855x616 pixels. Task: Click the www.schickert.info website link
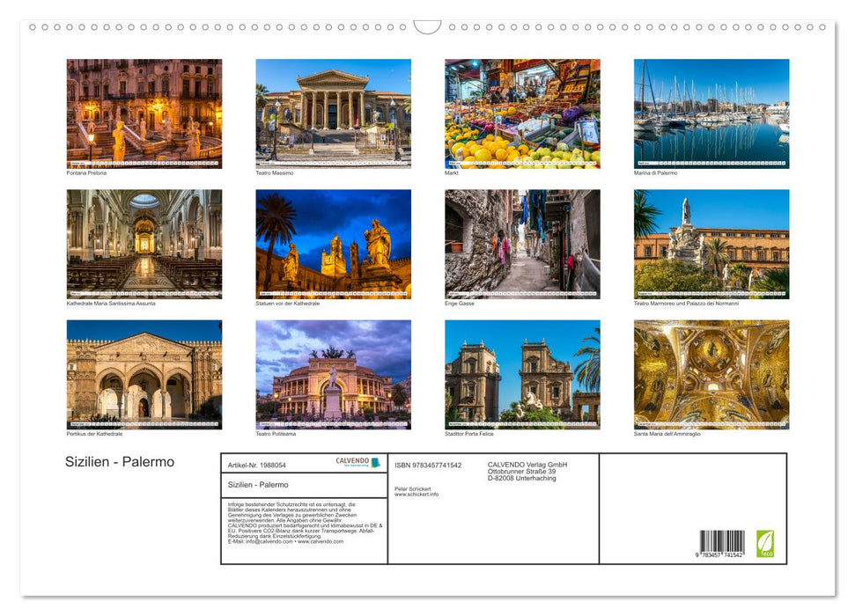416,495
